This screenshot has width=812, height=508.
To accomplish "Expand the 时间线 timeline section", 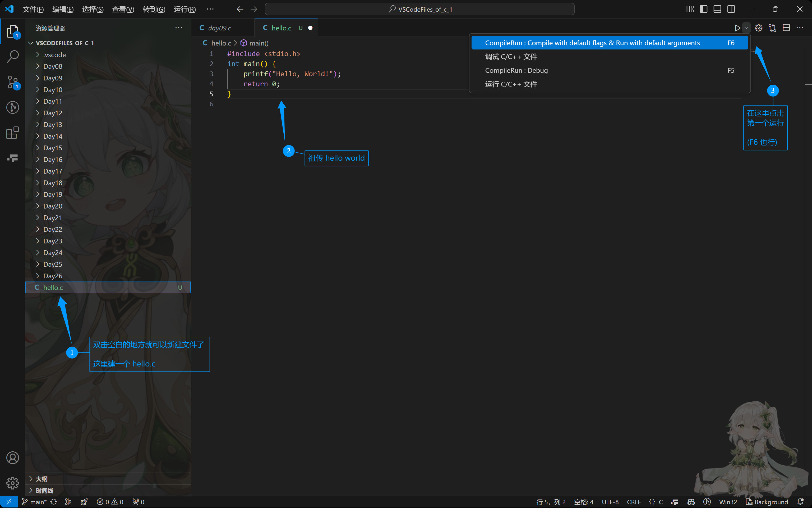I will pos(108,491).
